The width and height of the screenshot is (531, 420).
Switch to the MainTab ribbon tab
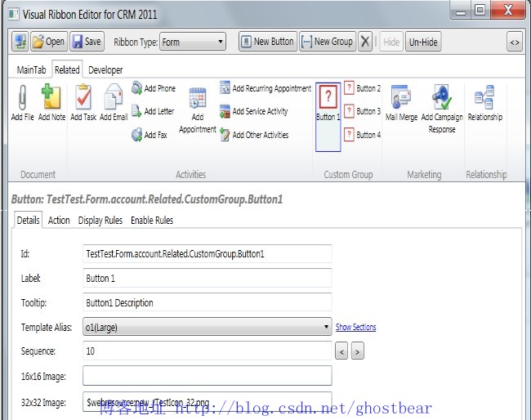coord(31,69)
